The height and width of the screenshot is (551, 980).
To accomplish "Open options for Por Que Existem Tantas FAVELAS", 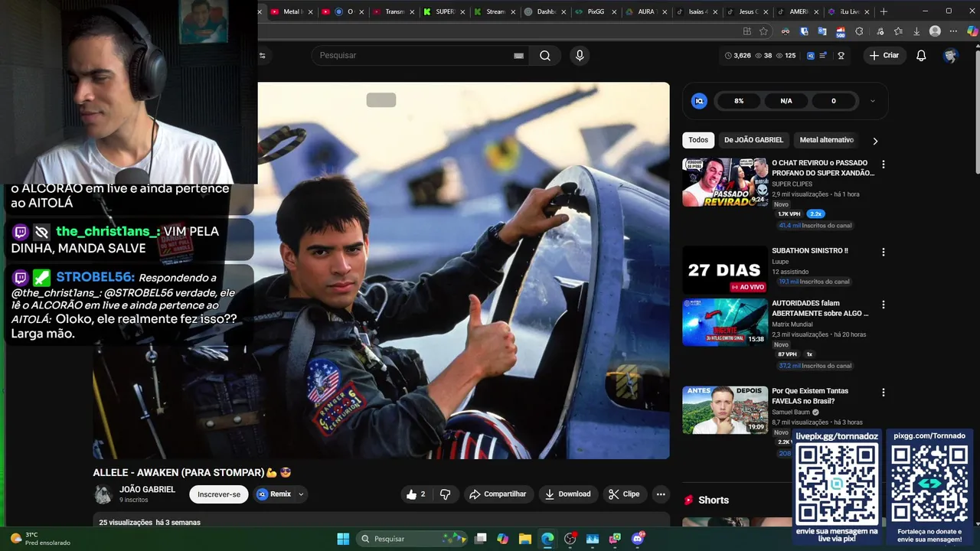I will click(883, 393).
